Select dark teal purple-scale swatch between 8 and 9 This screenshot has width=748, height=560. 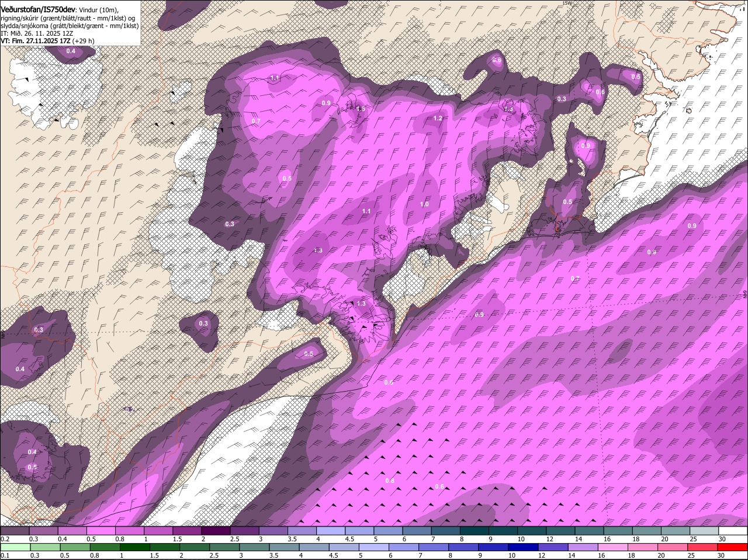coord(473,531)
